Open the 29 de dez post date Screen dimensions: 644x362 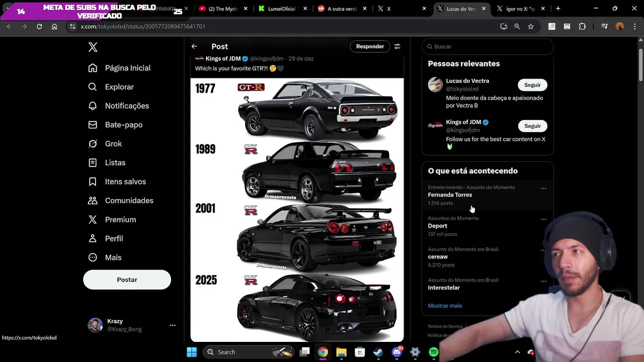pyautogui.click(x=301, y=59)
